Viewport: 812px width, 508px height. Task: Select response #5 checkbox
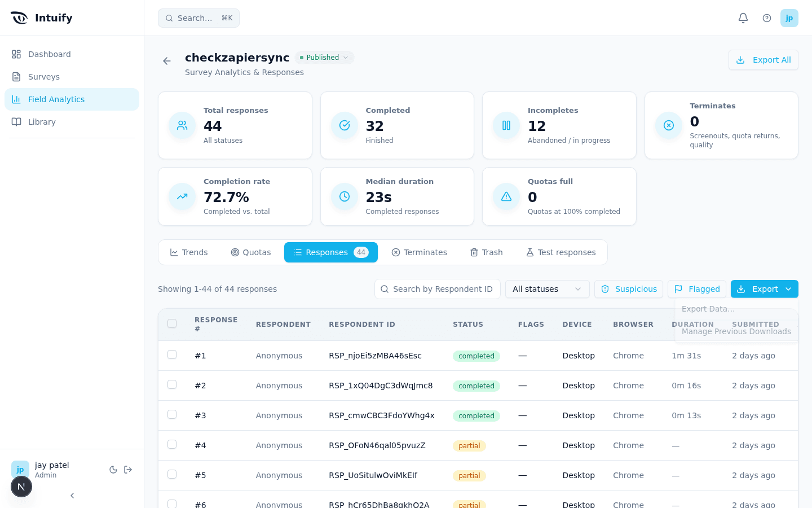(172, 474)
